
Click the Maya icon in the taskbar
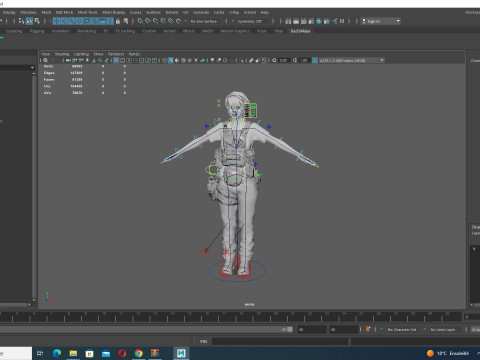(181, 353)
